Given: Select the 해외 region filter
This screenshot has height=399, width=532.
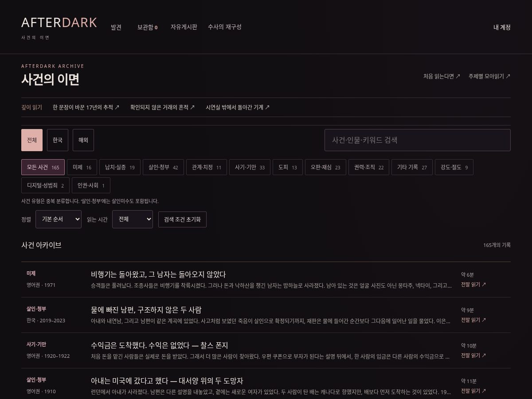Looking at the screenshot, I should (83, 140).
